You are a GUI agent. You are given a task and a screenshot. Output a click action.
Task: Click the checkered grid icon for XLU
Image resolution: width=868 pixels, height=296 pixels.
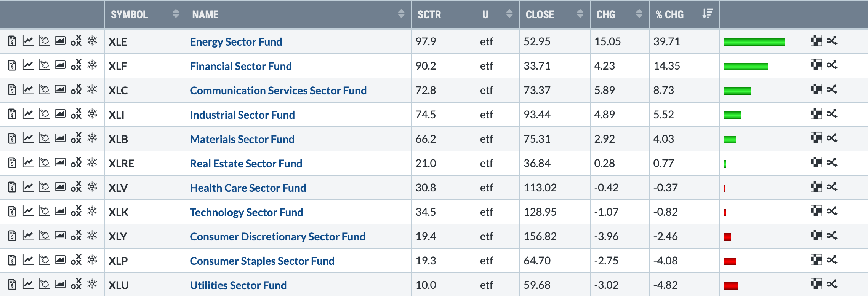pyautogui.click(x=816, y=285)
